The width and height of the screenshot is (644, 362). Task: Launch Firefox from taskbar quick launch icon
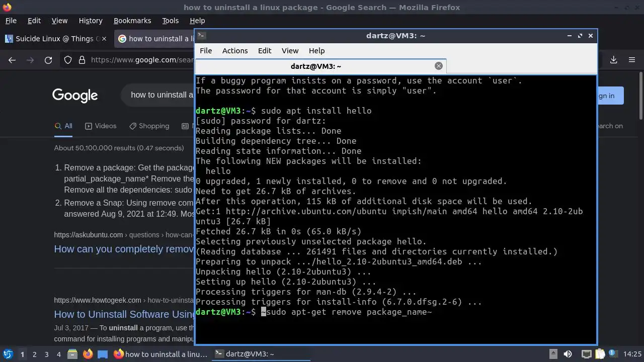88,354
